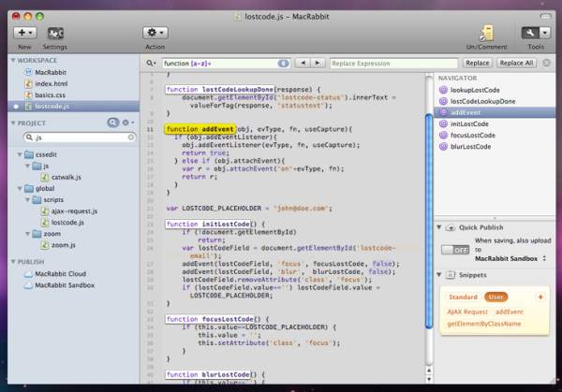Click the Un/Comment toolbar icon

point(487,33)
